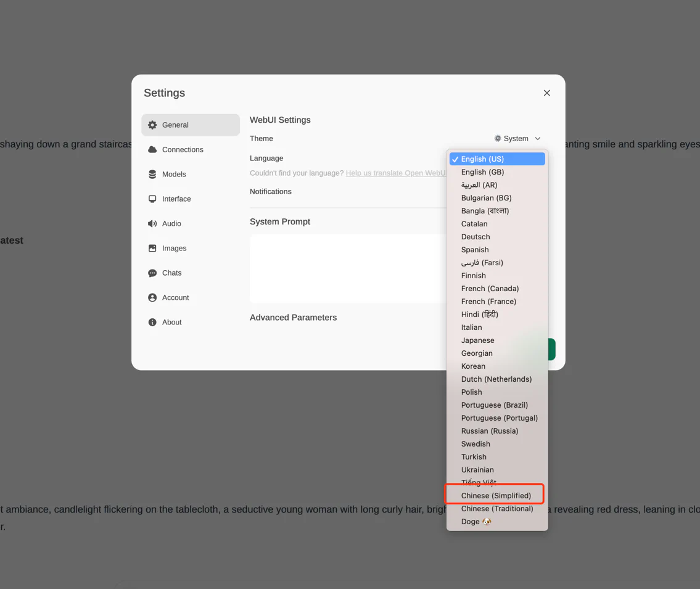Viewport: 700px width, 589px height.
Task: Click the Models stack icon
Action: pyautogui.click(x=152, y=175)
